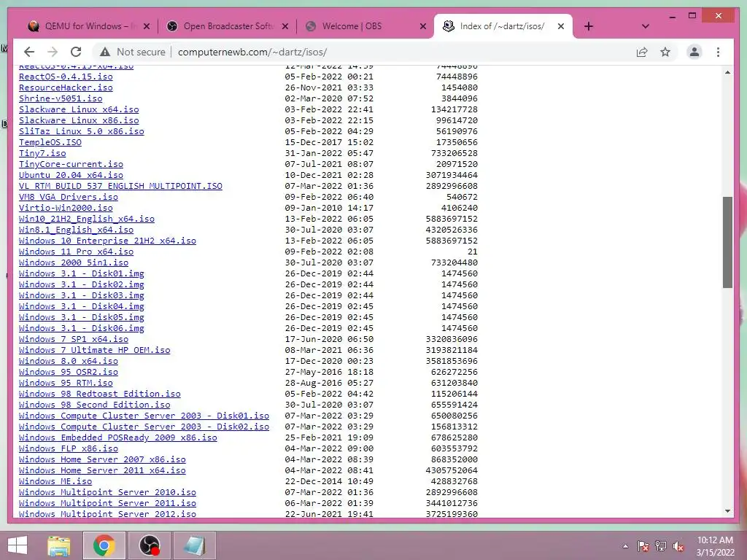This screenshot has height=560, width=747.
Task: Click the SliTaz_Linux_5.0_x86.iso link
Action: 82,131
